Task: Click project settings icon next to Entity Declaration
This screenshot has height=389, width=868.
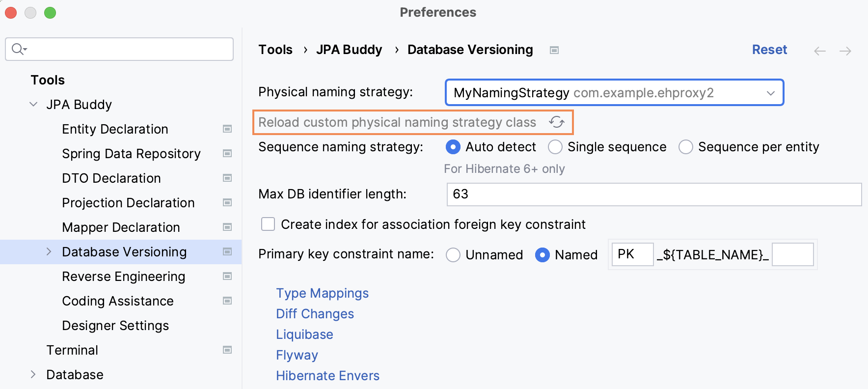Action: (x=227, y=129)
